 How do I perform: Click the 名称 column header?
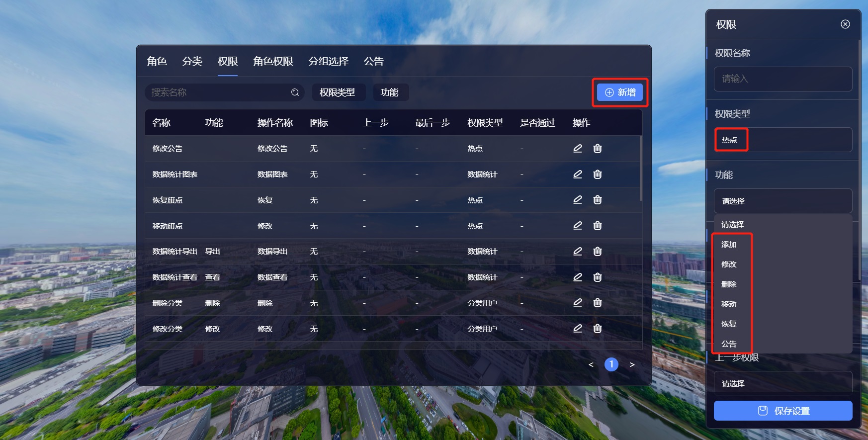tap(162, 123)
